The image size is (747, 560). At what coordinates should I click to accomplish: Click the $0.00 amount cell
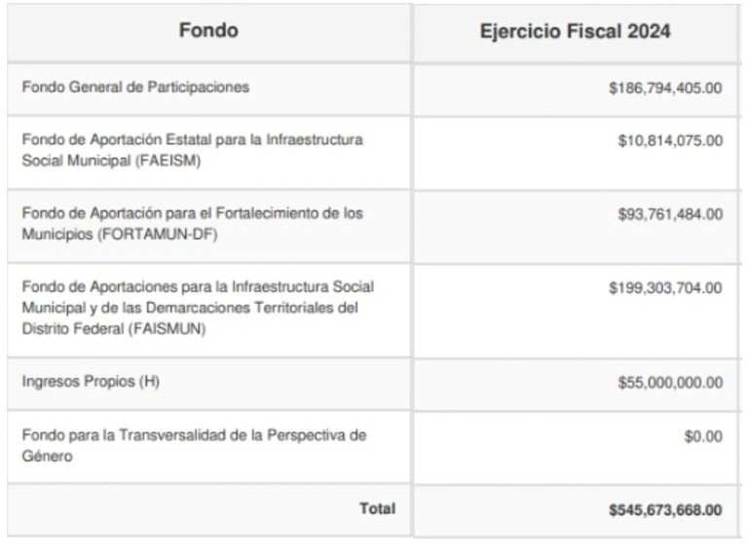point(703,436)
